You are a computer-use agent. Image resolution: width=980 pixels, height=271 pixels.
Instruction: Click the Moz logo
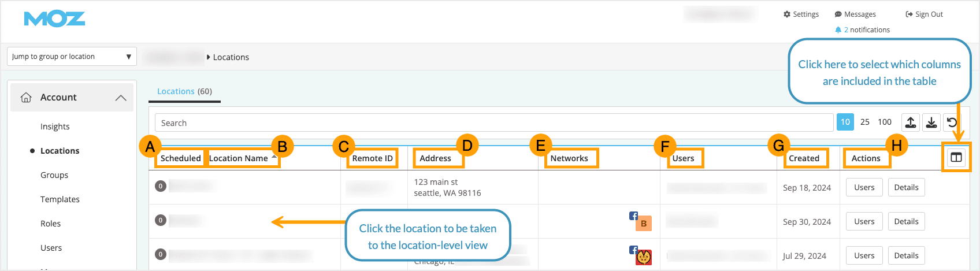pyautogui.click(x=54, y=19)
